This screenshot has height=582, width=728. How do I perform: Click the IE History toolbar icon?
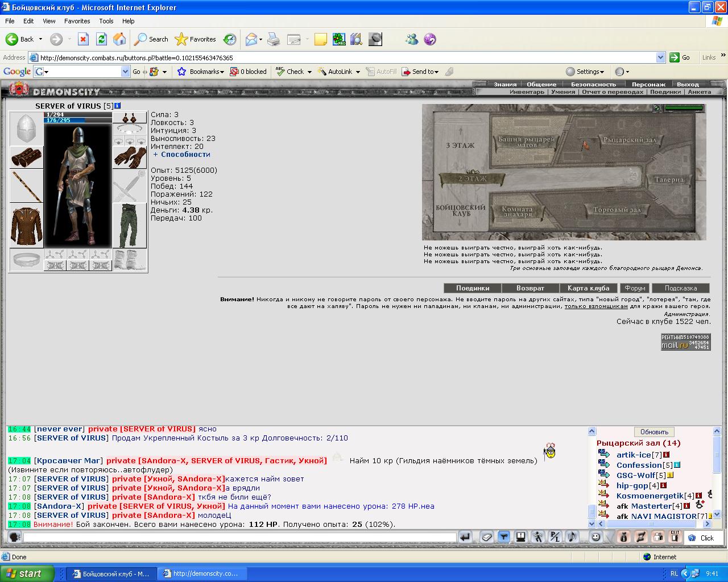(230, 39)
